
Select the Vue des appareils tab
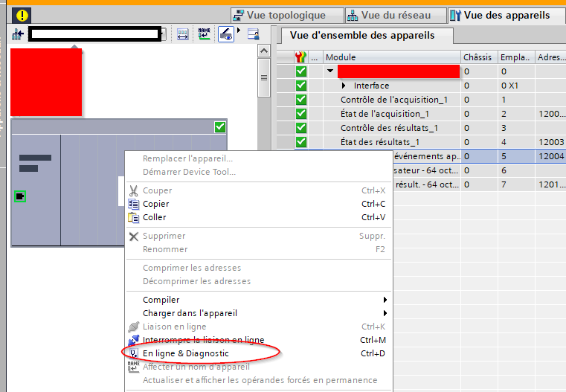(x=506, y=15)
